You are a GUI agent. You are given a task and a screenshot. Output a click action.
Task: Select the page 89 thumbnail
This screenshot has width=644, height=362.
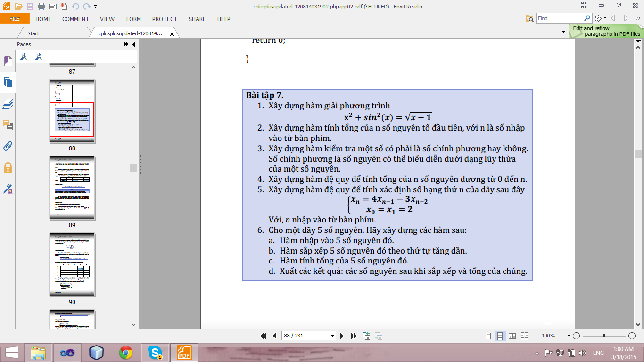pos(72,188)
